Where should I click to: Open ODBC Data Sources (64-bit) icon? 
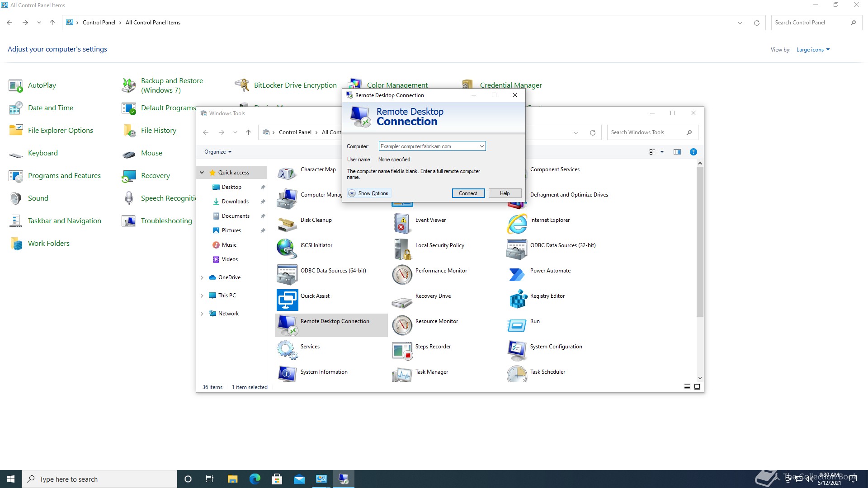[287, 275]
